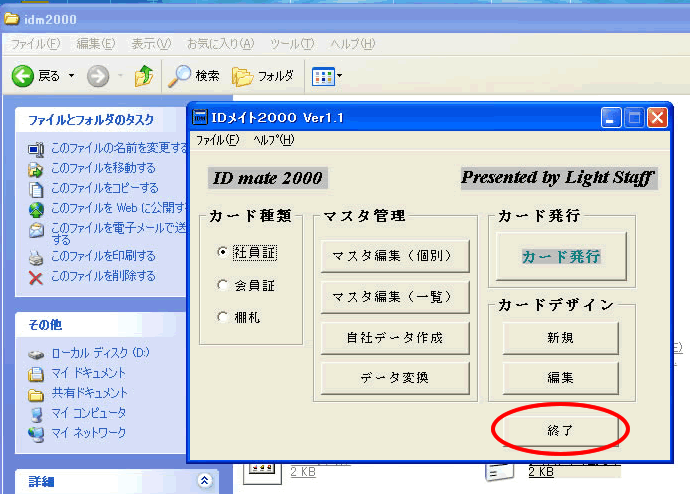Click the globe Web publish icon

click(36, 210)
